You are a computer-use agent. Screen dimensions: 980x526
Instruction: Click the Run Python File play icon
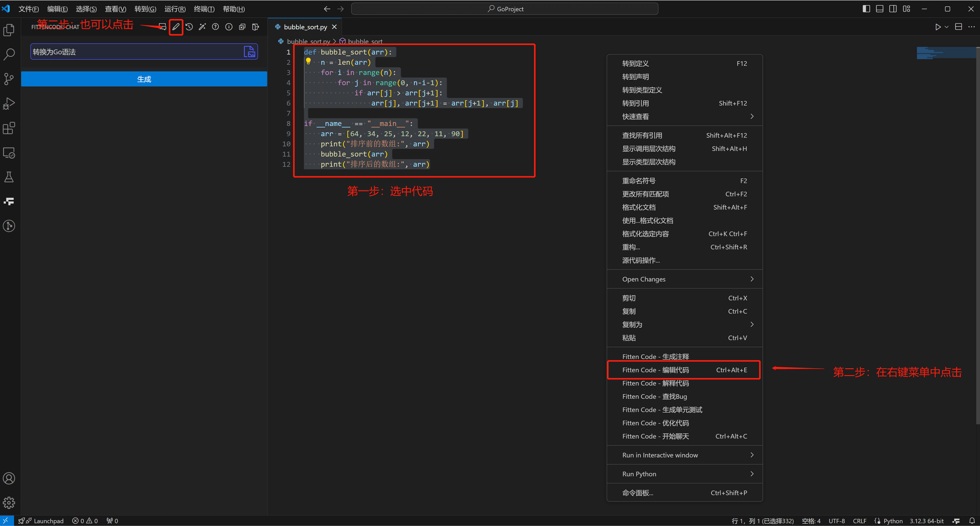(937, 27)
